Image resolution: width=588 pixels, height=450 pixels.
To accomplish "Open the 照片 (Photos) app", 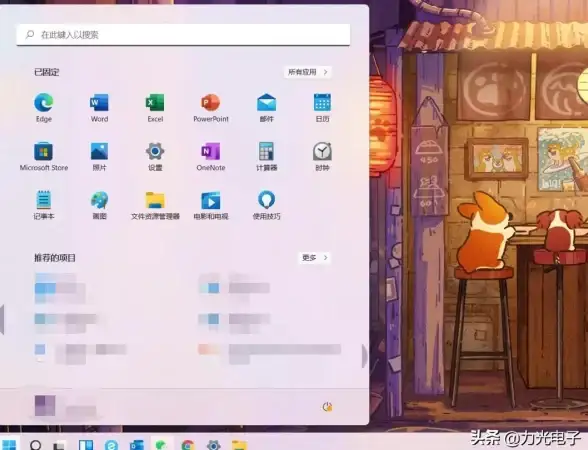I will pos(99,156).
